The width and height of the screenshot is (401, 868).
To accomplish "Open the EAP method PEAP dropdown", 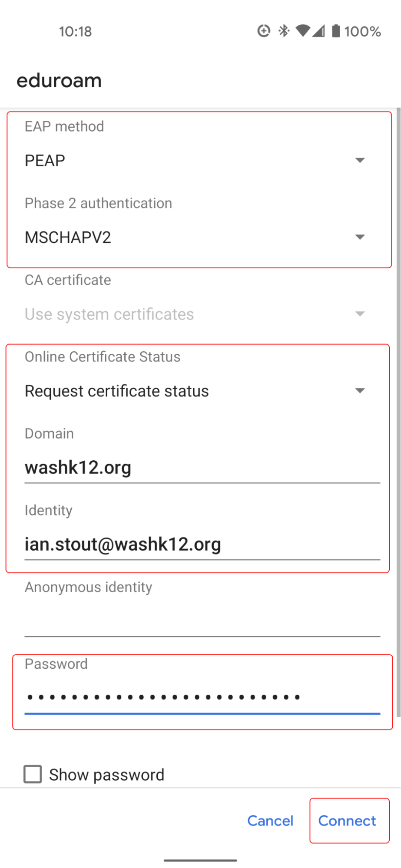I will pos(196,161).
